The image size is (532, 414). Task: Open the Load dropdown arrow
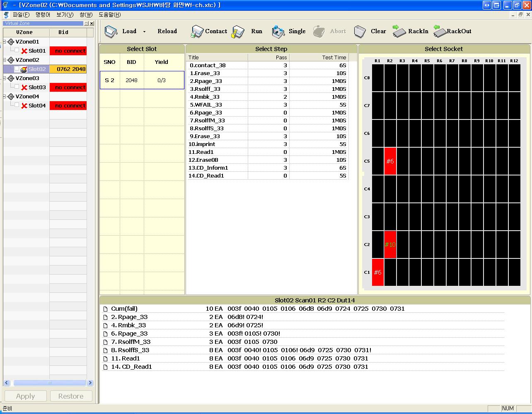tap(144, 31)
